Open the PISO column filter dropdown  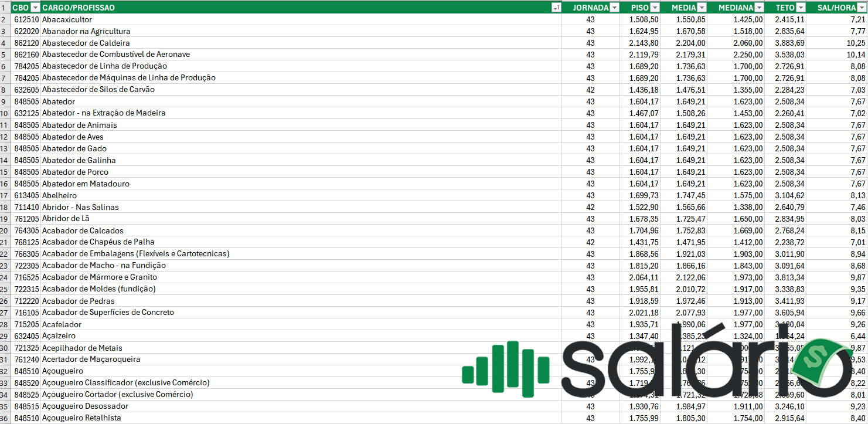point(655,8)
